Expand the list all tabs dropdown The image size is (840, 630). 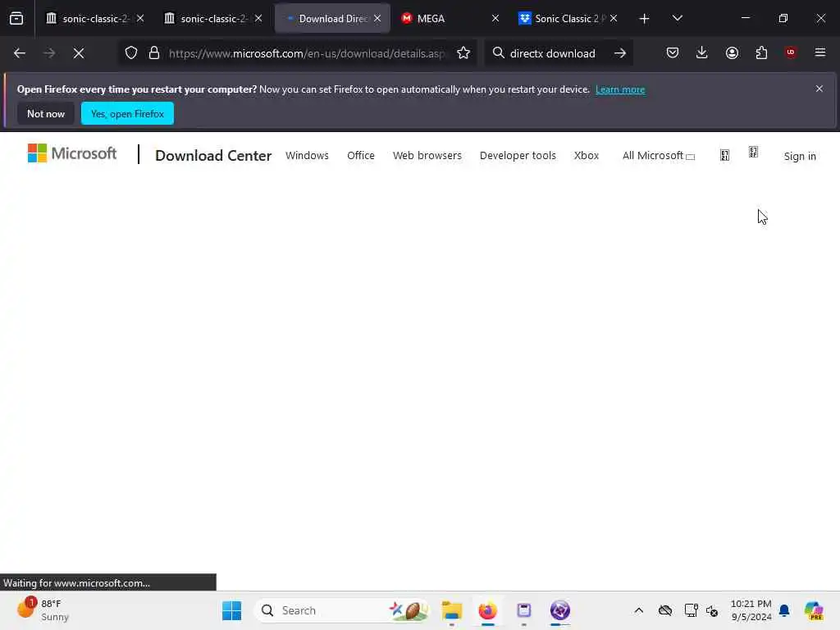pyautogui.click(x=677, y=18)
